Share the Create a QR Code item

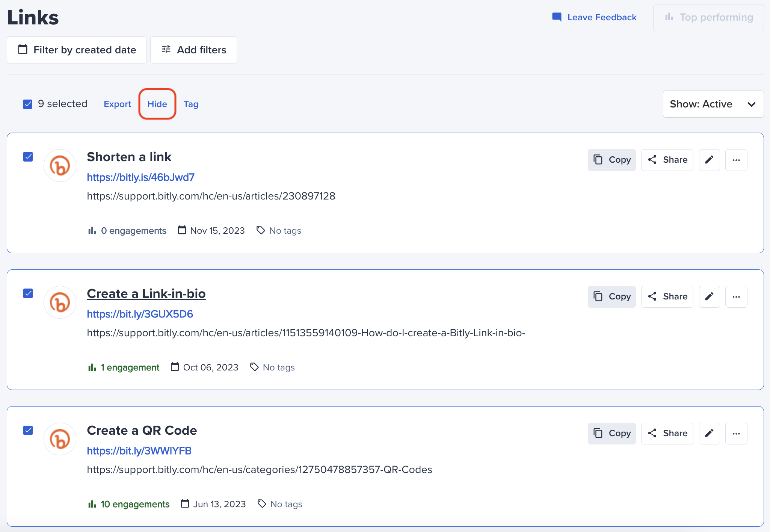667,434
